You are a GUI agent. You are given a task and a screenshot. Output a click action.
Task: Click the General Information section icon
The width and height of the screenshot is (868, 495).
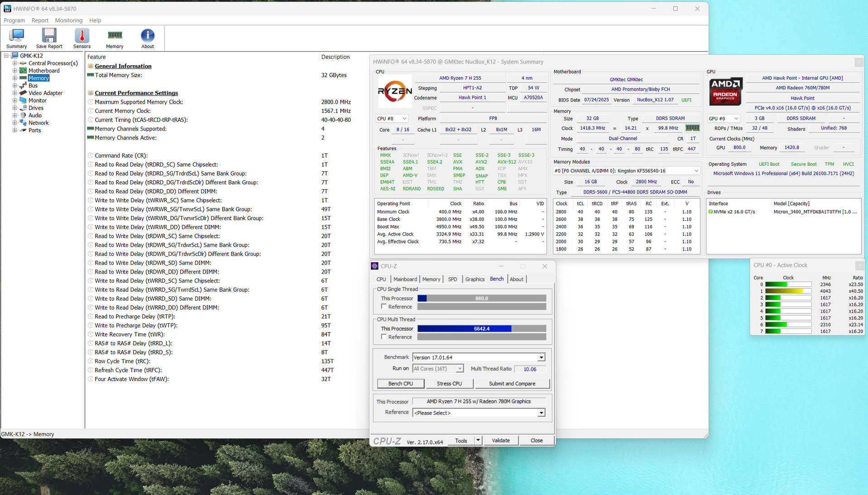[x=91, y=66]
